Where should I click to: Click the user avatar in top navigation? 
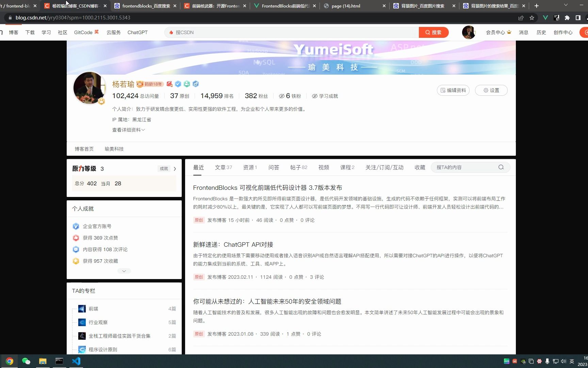coord(469,32)
